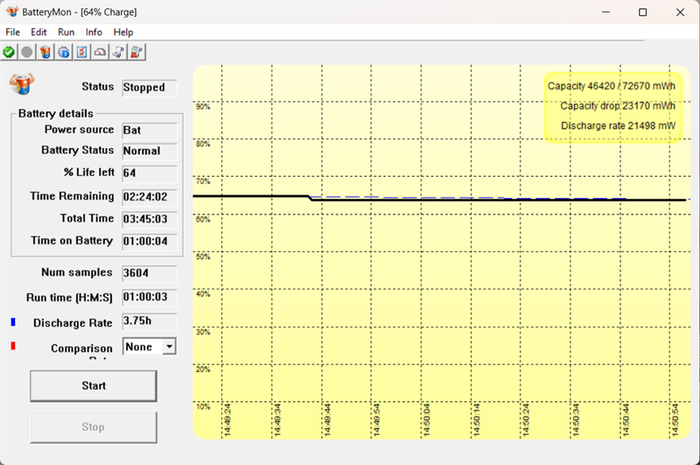The width and height of the screenshot is (700, 465).
Task: Click the Battery Status field showing Normal
Action: [x=150, y=151]
